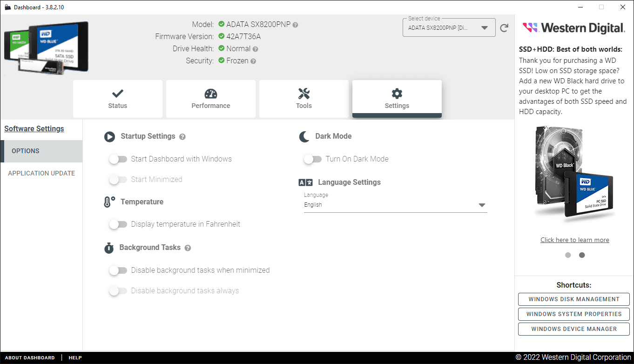Turn On Dark Mode switch

point(312,159)
